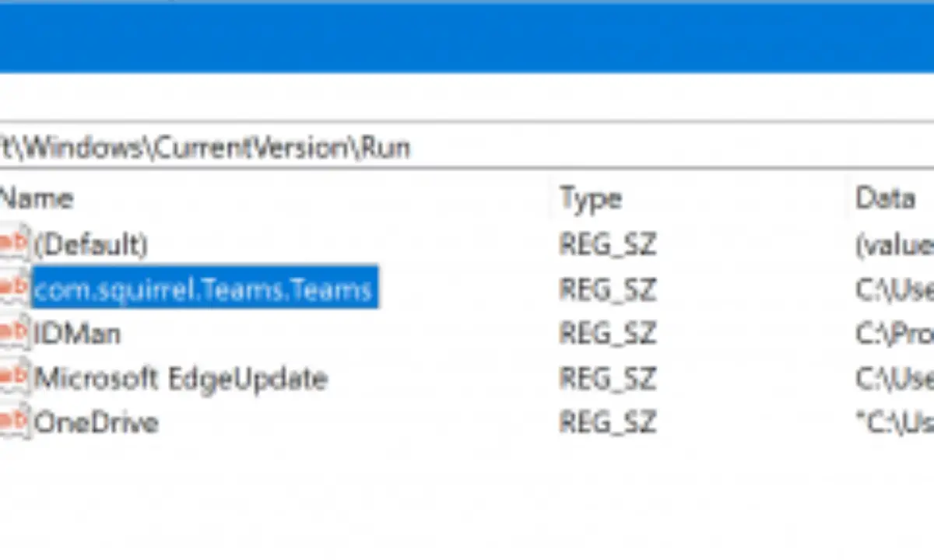The height and width of the screenshot is (560, 934).
Task: Click the data cell of Microsoft EdgeUpdate row
Action: click(894, 379)
